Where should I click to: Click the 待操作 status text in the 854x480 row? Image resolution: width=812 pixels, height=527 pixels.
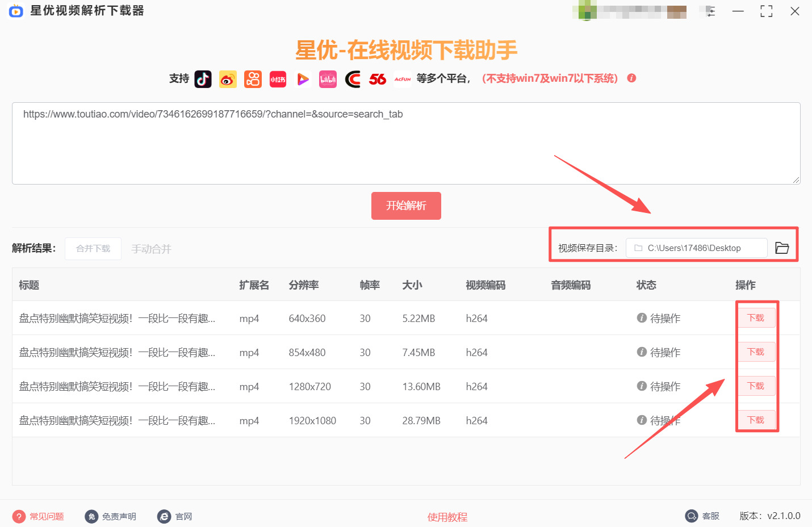pyautogui.click(x=665, y=353)
